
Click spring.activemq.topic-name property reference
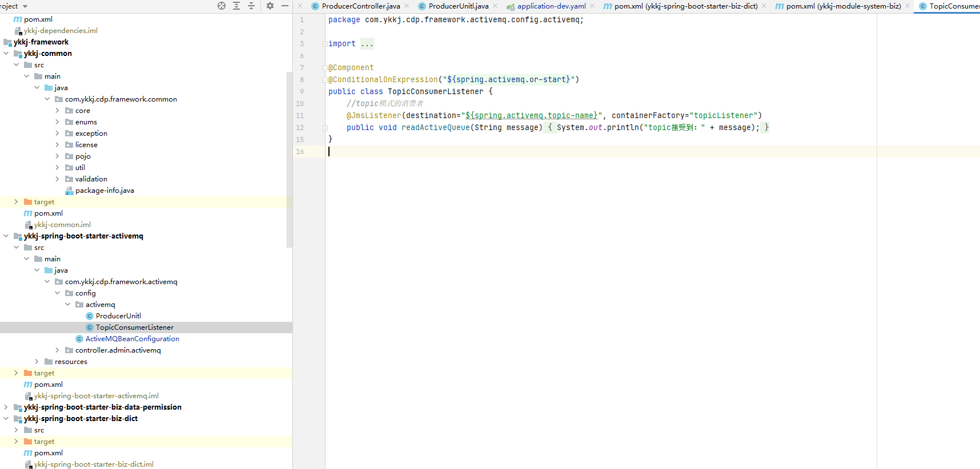(x=531, y=115)
